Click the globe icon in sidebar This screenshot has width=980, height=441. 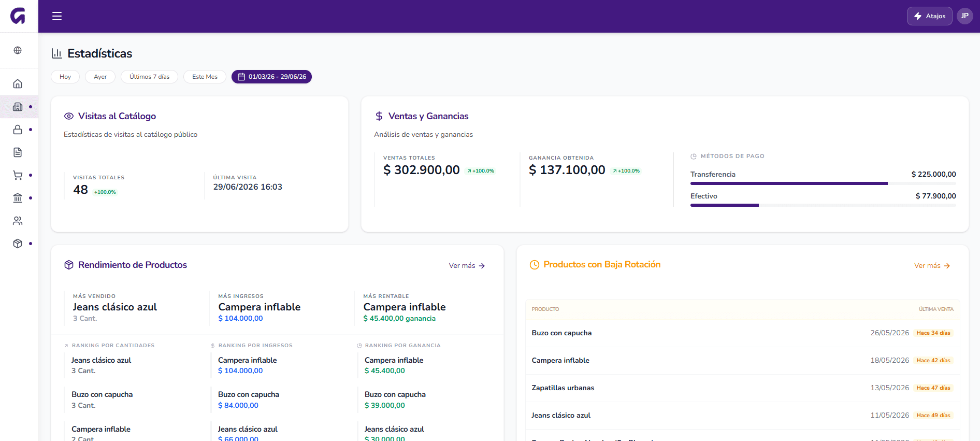(18, 50)
